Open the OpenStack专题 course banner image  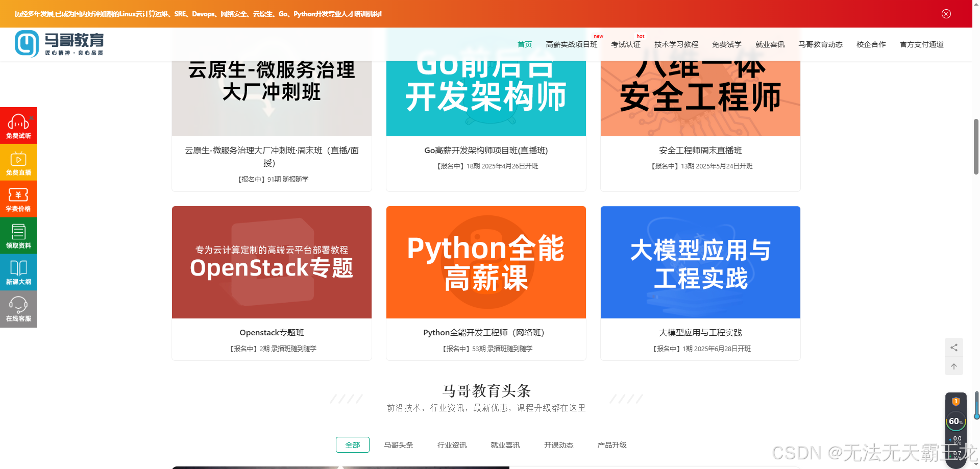272,262
